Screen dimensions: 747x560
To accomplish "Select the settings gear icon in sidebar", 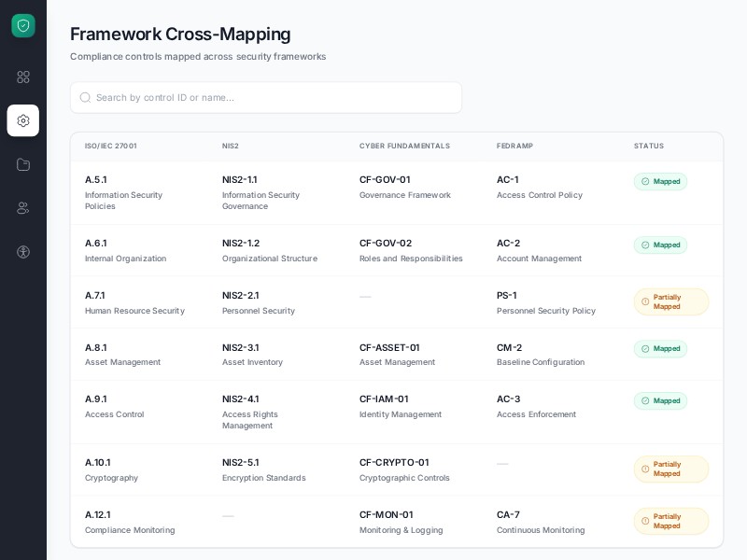I will point(23,120).
